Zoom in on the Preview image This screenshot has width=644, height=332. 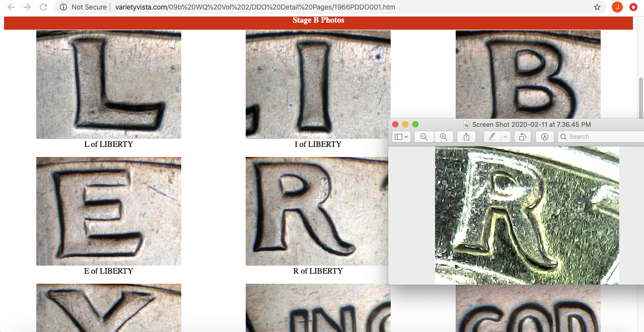point(443,137)
